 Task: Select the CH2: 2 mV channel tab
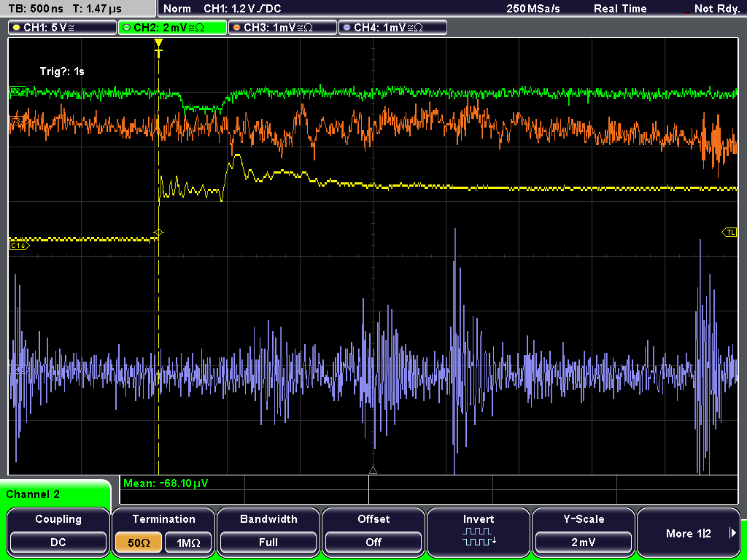172,28
